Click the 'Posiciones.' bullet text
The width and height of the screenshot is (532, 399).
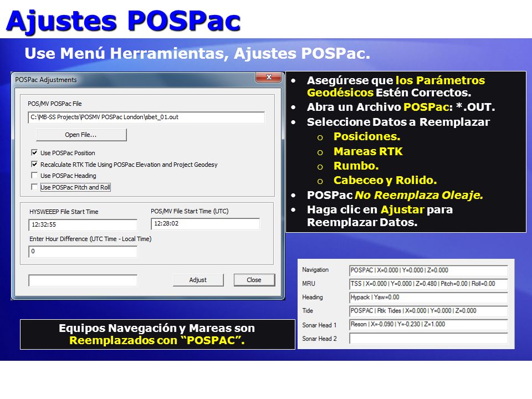click(367, 136)
